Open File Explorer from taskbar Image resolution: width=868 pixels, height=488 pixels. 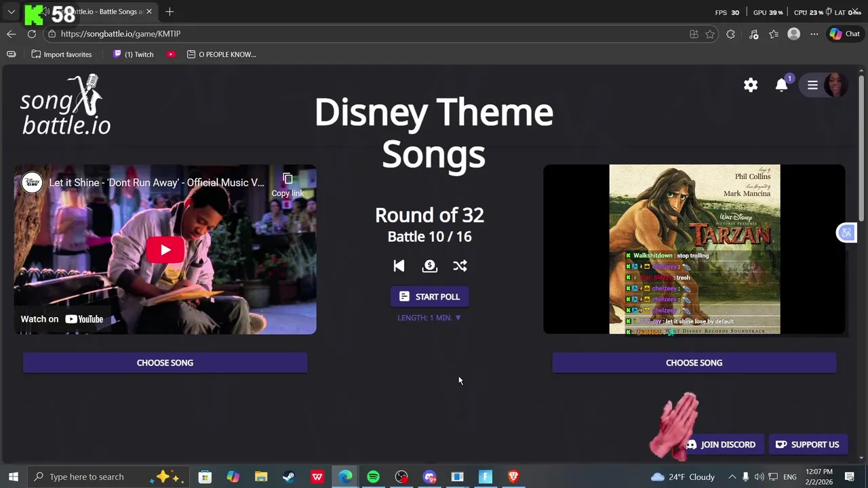point(261,476)
